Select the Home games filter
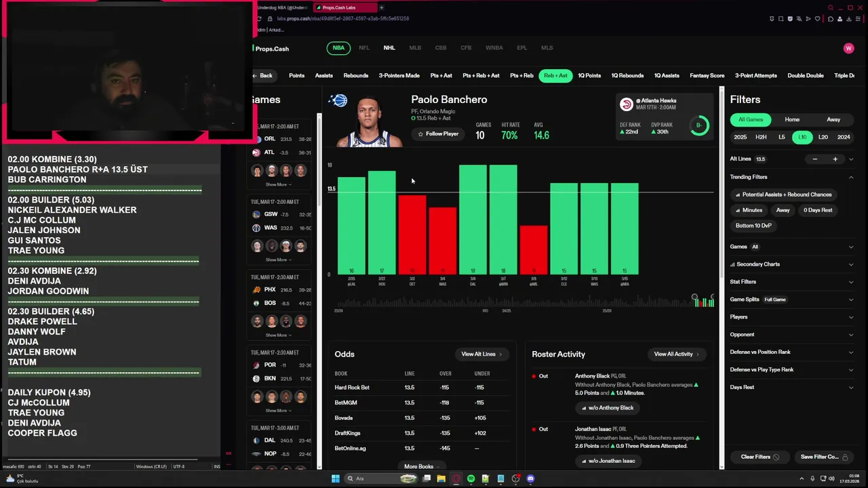The width and height of the screenshot is (868, 488). point(792,120)
